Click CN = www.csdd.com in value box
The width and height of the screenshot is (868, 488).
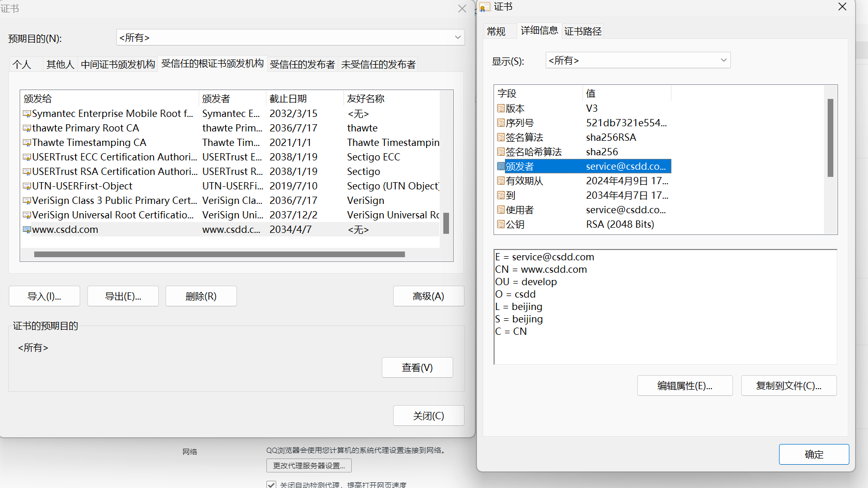pos(541,269)
